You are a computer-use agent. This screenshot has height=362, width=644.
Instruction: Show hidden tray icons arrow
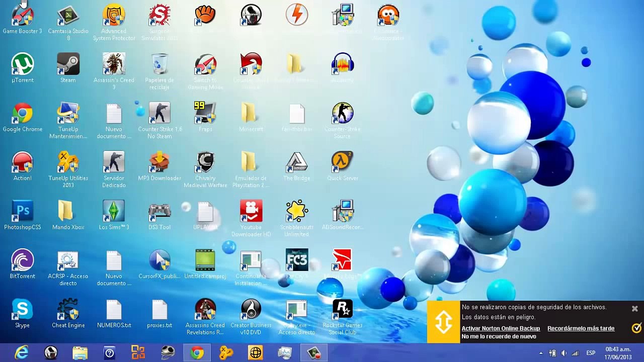(541, 353)
